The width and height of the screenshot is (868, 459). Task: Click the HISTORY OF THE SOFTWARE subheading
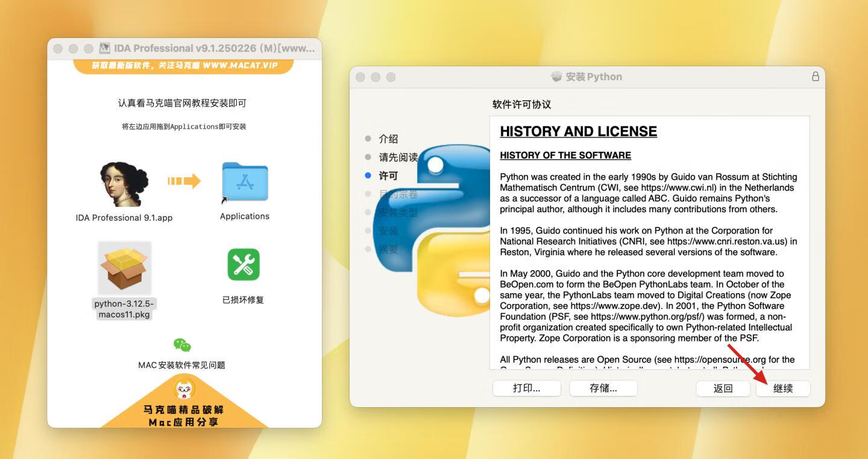click(x=565, y=155)
